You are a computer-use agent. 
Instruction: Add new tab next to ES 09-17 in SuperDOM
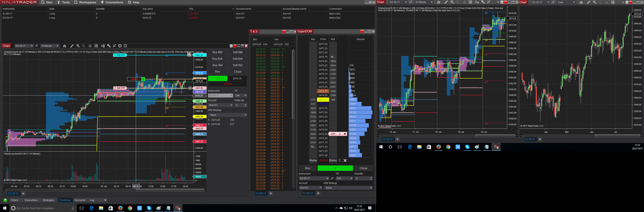click(318, 193)
